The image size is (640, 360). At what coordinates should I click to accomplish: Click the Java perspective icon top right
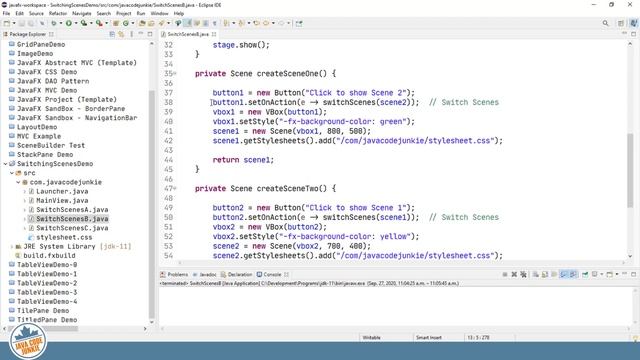pyautogui.click(x=633, y=23)
